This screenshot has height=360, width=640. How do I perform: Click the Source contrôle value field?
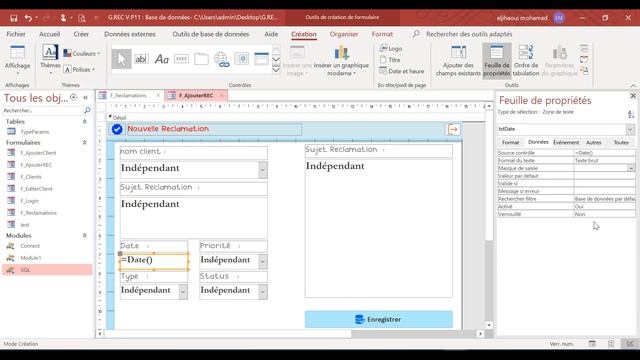coord(604,153)
